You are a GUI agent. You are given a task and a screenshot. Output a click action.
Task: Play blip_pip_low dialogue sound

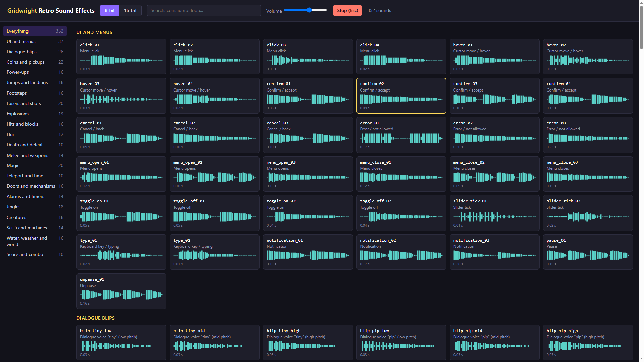401,343
